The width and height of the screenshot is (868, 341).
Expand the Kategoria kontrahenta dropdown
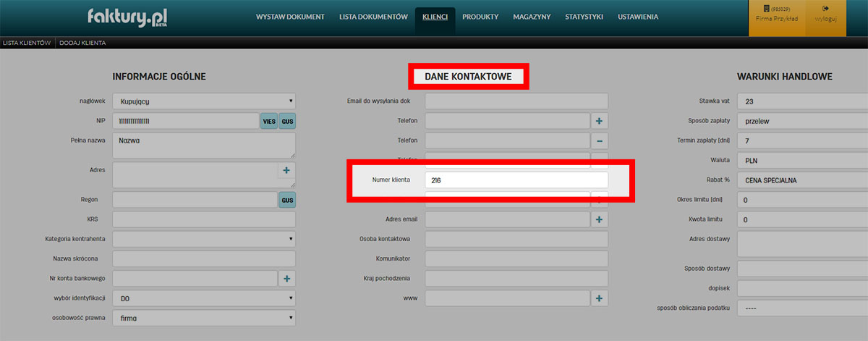tap(204, 239)
